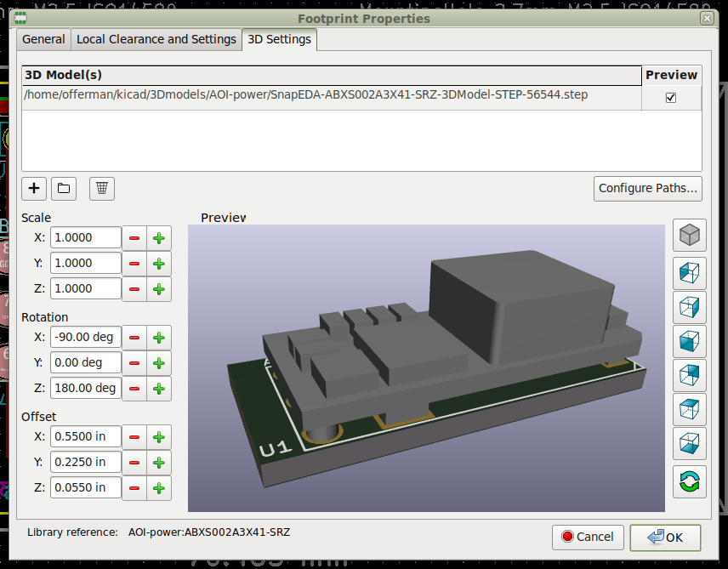Screen dimensions: 728x569
Task: Open Local Clearance and Settings tab
Action: [x=156, y=39]
